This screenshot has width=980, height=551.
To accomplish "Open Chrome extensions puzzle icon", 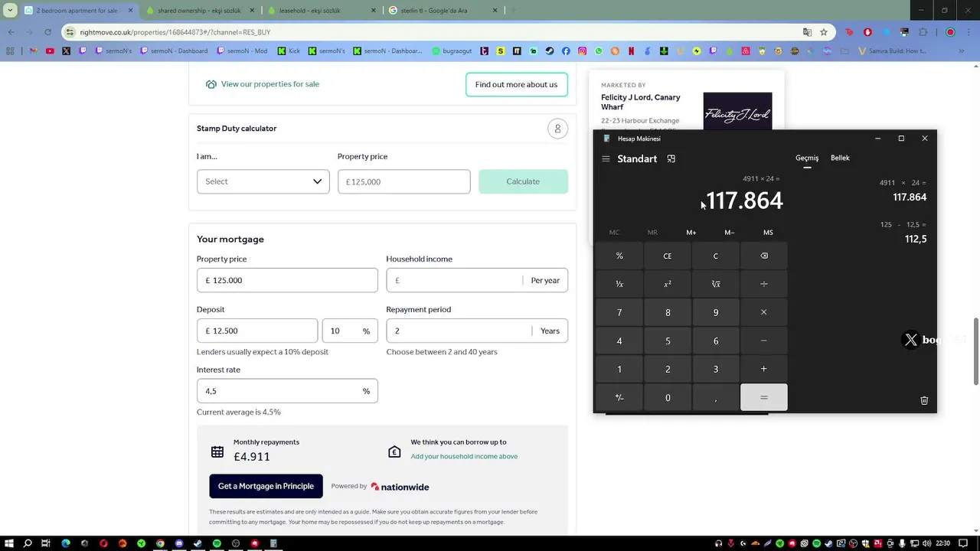I will pyautogui.click(x=923, y=32).
